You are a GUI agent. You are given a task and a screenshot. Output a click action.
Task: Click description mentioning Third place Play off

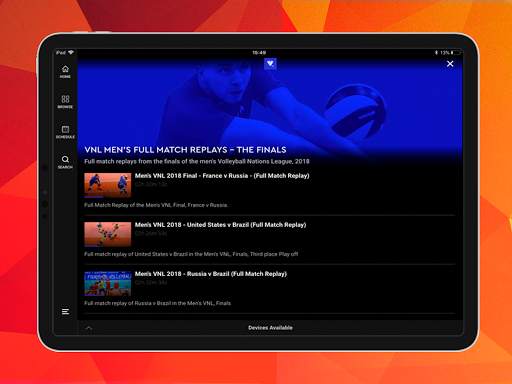point(191,254)
